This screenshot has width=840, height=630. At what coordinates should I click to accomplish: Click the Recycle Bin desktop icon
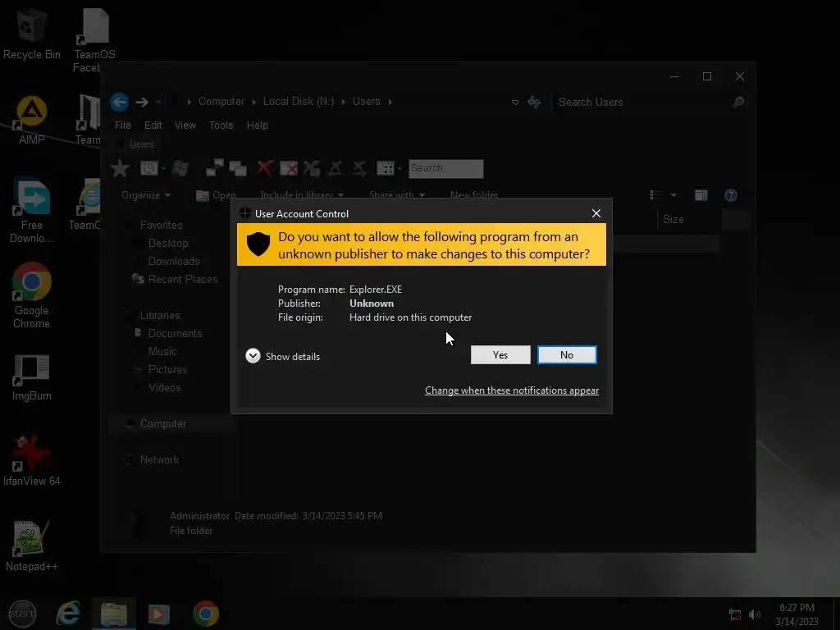point(32,34)
